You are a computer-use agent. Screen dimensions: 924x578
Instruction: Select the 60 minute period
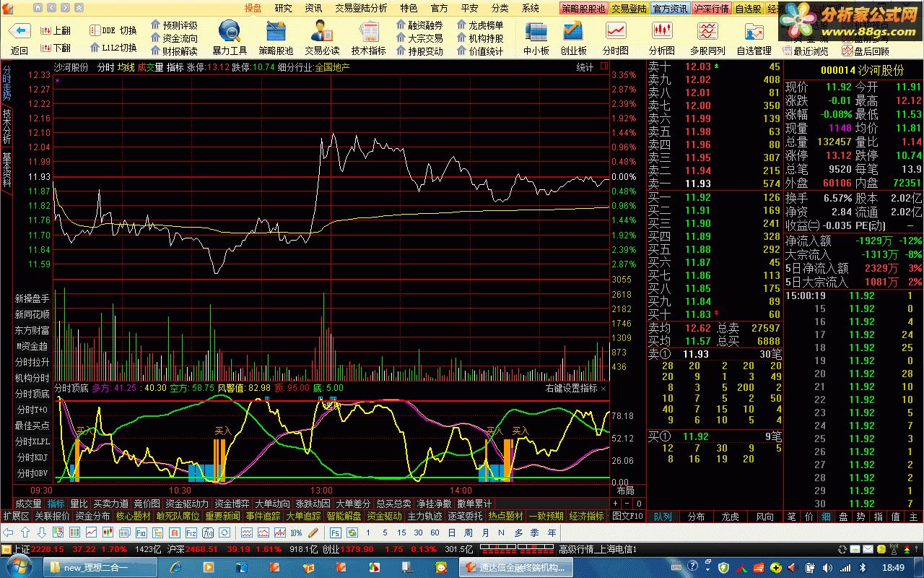pyautogui.click(x=435, y=532)
